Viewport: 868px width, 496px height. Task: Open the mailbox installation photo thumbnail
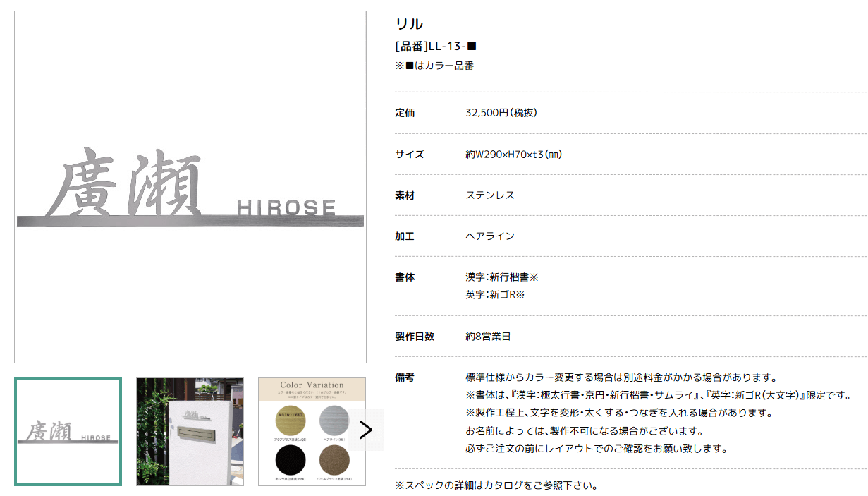pyautogui.click(x=190, y=432)
